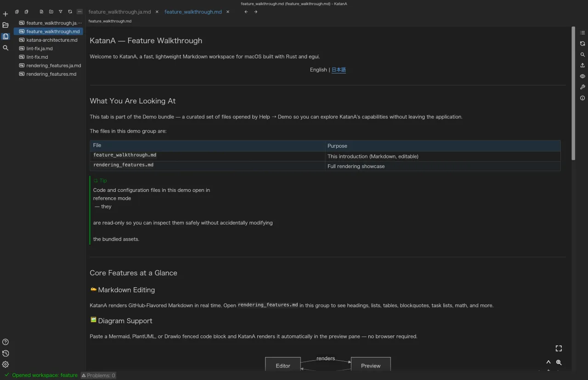Open the table of contents list icon
This screenshot has height=380, width=588.
coord(582,33)
